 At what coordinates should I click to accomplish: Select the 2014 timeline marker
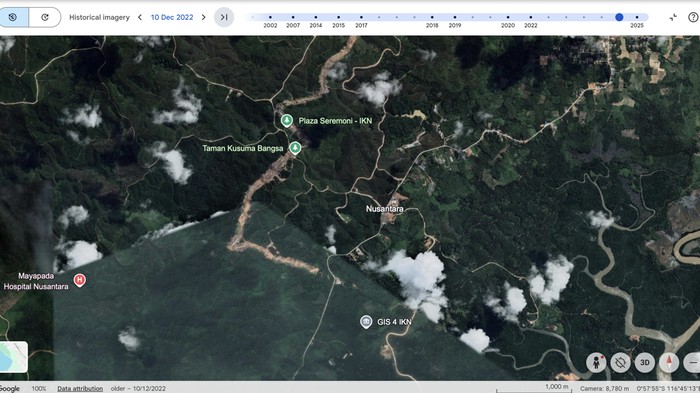(x=316, y=17)
